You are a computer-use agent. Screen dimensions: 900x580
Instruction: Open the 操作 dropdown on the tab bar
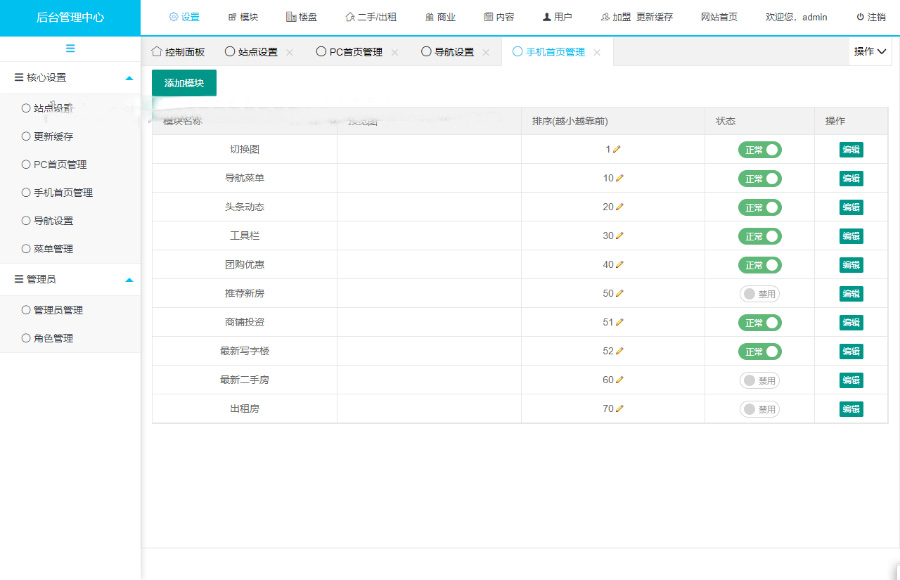pyautogui.click(x=870, y=51)
